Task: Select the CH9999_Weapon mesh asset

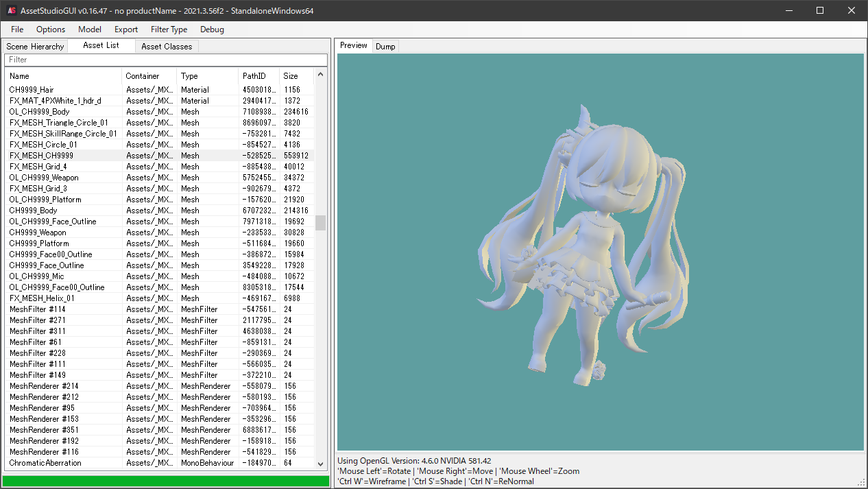Action: [x=38, y=232]
